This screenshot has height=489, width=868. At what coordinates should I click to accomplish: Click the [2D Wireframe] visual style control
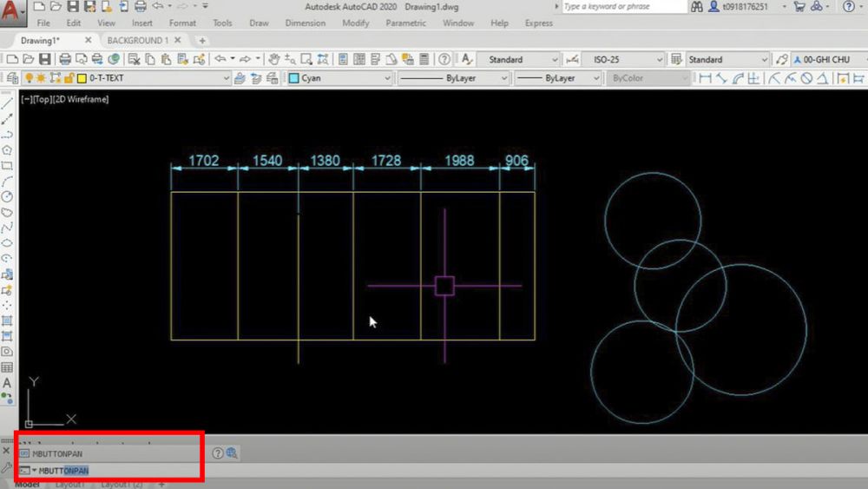click(x=82, y=99)
